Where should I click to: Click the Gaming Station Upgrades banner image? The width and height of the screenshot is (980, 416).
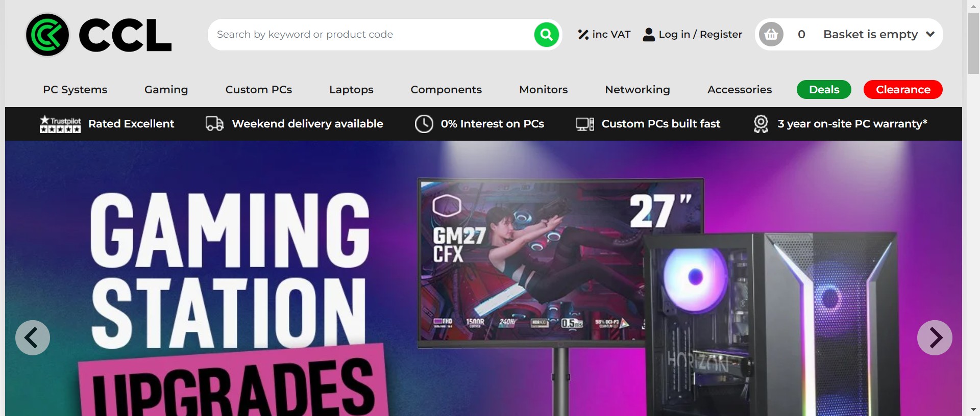(483, 278)
